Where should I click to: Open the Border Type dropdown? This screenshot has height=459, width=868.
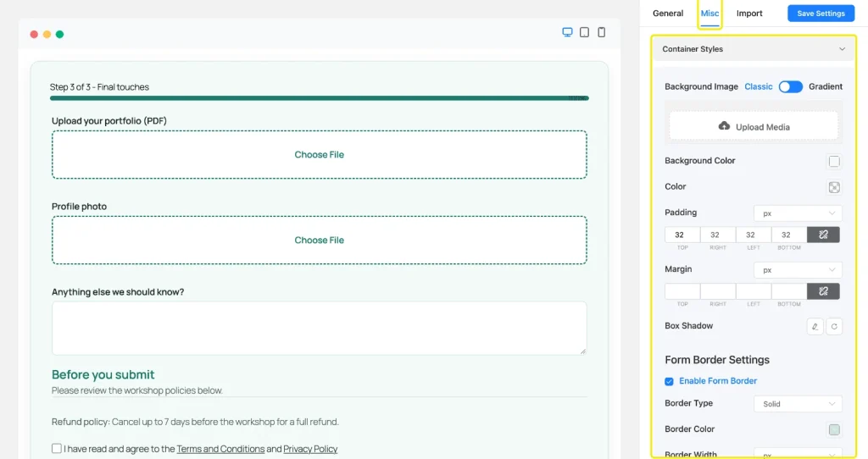pos(798,404)
